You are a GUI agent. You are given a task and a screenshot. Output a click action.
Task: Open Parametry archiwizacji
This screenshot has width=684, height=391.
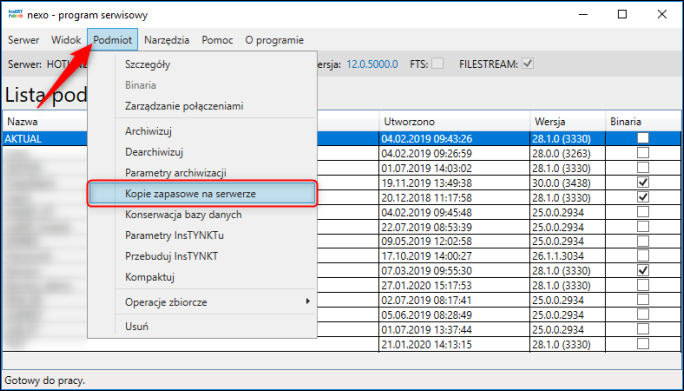(202, 173)
